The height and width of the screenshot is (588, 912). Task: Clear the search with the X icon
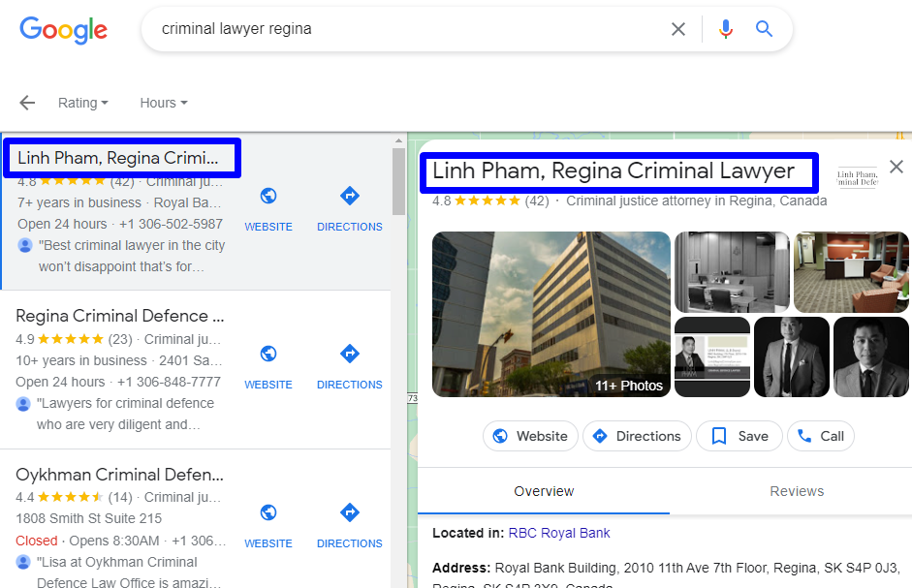pyautogui.click(x=677, y=29)
